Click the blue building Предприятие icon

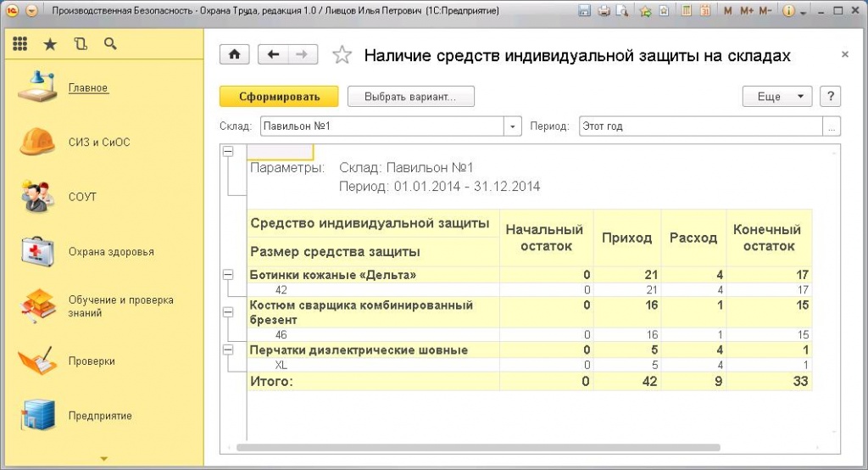pyautogui.click(x=37, y=415)
